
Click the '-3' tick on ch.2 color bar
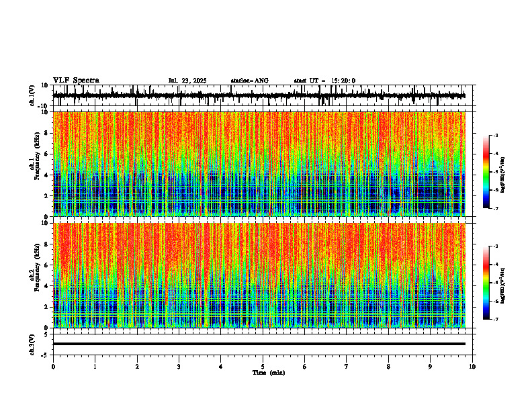(495, 246)
